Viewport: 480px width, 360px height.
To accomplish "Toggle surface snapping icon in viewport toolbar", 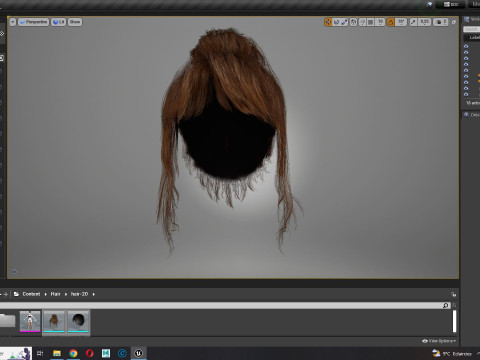I will [x=362, y=22].
